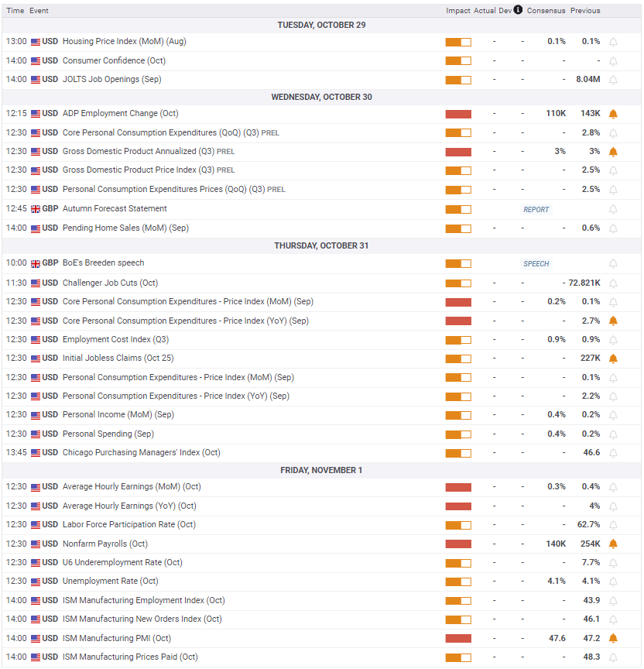Viewport: 644px width, 669px height.
Task: Click the UK flag beside Autumn Forecast Statement
Action: click(36, 209)
